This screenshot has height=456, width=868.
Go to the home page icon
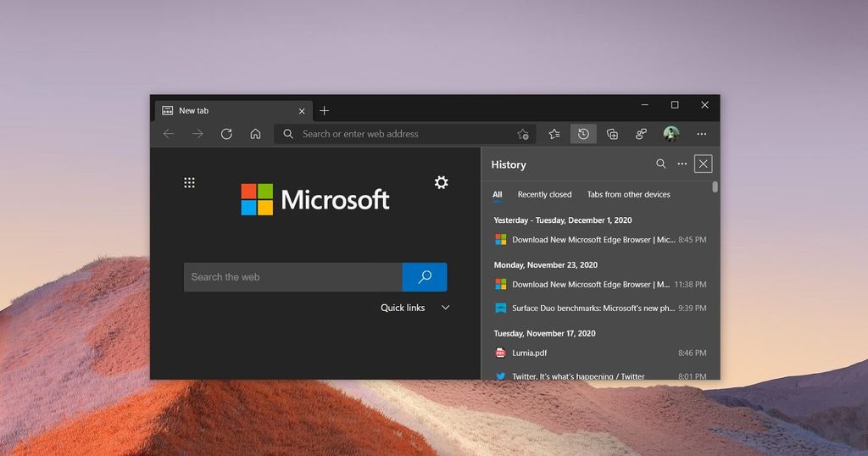click(255, 134)
